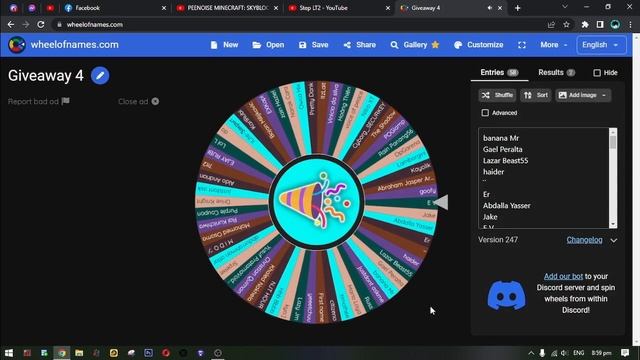This screenshot has height=360, width=640.
Task: Sort the entries alphabetically
Action: 536,95
